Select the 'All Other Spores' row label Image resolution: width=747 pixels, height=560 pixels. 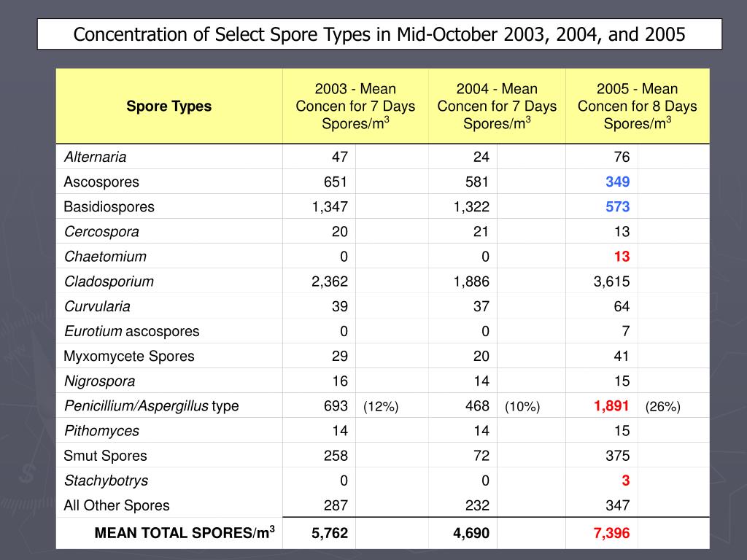pyautogui.click(x=117, y=505)
